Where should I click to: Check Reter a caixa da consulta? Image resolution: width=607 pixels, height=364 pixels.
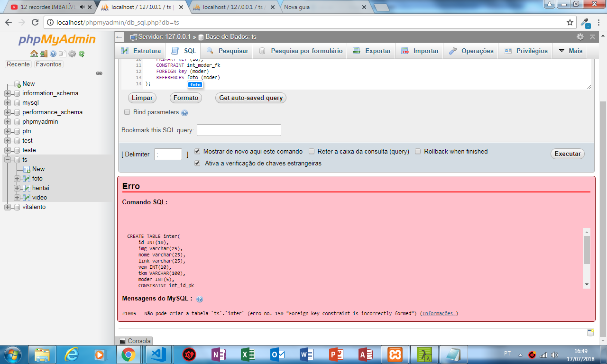pos(312,152)
